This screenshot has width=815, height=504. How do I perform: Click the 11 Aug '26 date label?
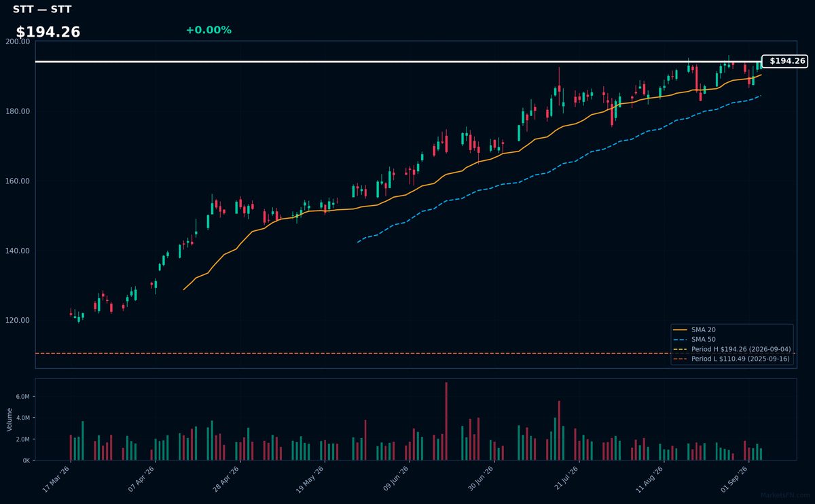point(649,480)
